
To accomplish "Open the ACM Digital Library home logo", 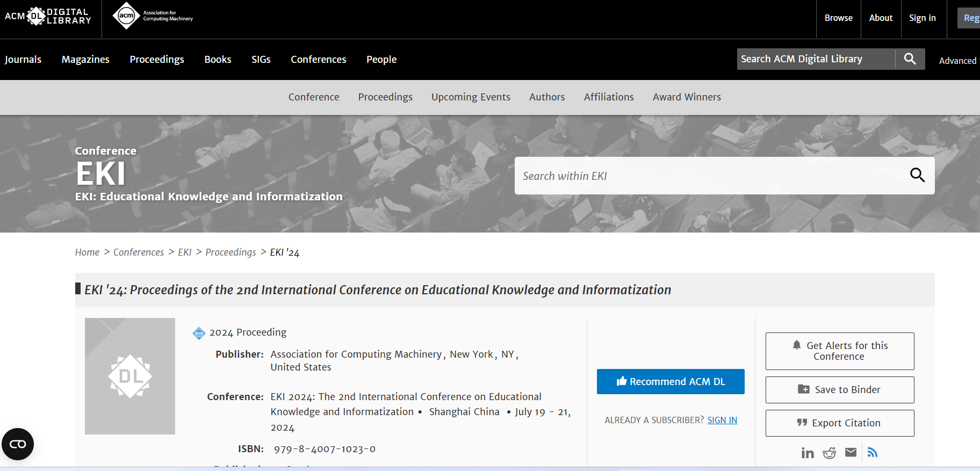I will (48, 16).
